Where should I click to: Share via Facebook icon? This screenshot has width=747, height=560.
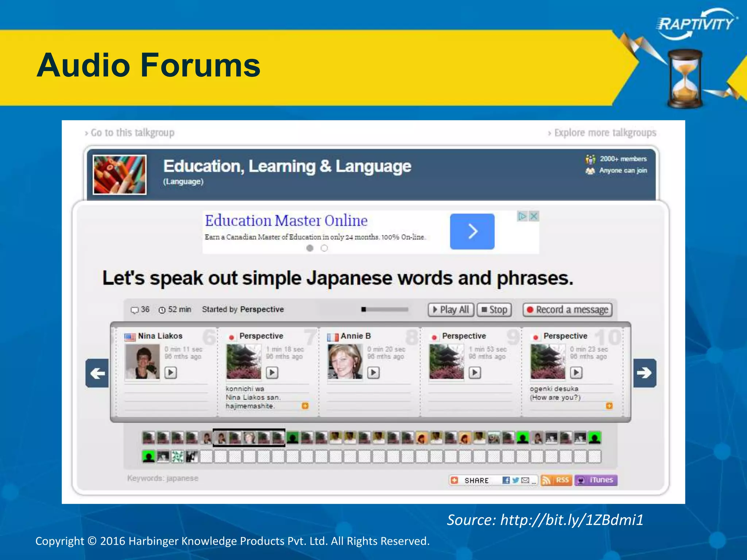click(506, 480)
